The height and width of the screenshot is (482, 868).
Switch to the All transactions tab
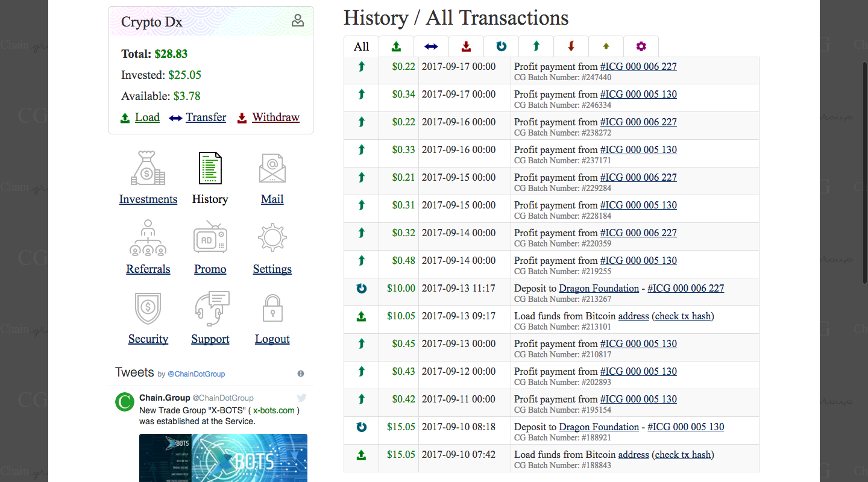point(360,46)
